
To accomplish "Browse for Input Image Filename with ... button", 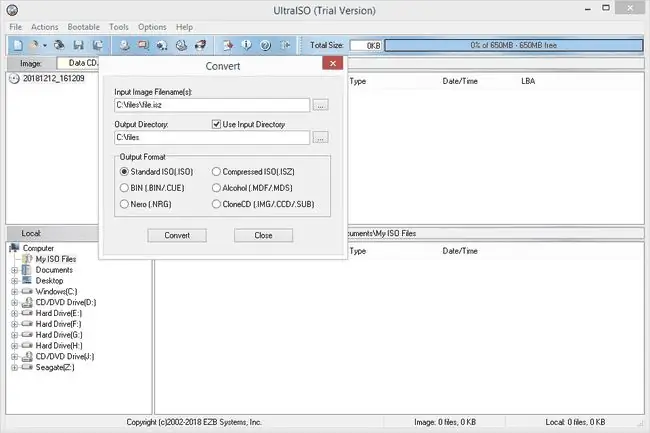I will 320,105.
